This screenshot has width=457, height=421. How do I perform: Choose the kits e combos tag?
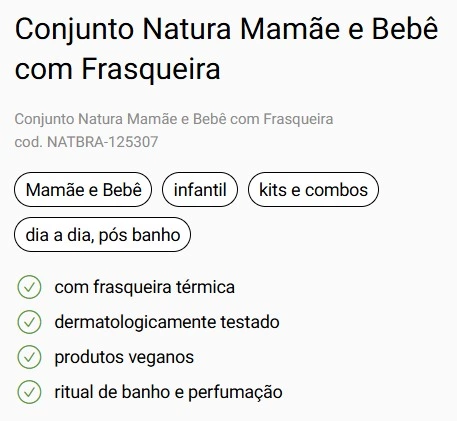313,190
